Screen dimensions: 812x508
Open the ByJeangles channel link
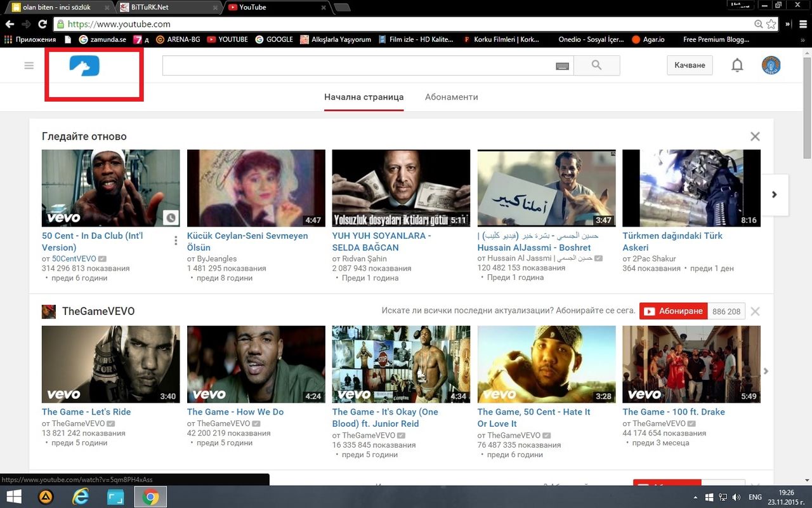click(217, 258)
